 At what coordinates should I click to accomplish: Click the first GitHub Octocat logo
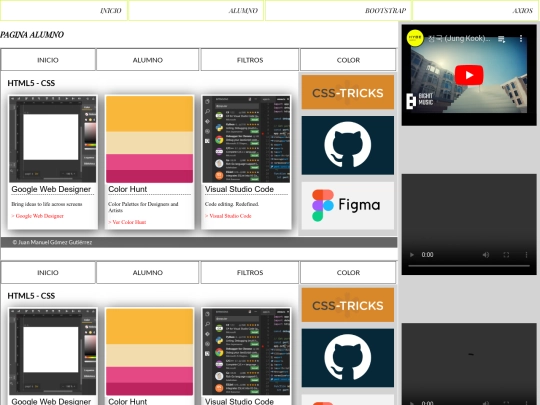coord(348,145)
